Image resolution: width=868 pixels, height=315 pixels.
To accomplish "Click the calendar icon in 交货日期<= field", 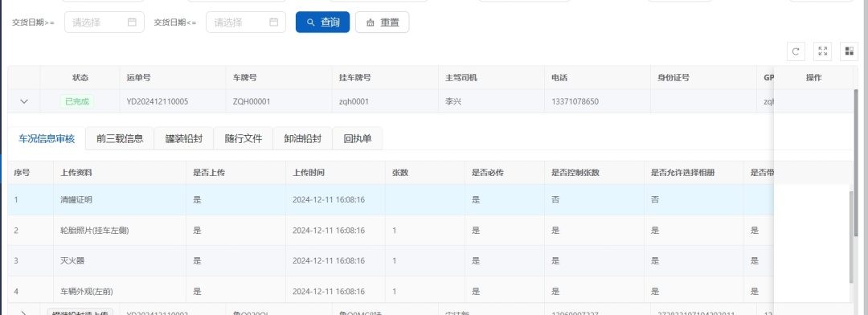I will (x=273, y=22).
